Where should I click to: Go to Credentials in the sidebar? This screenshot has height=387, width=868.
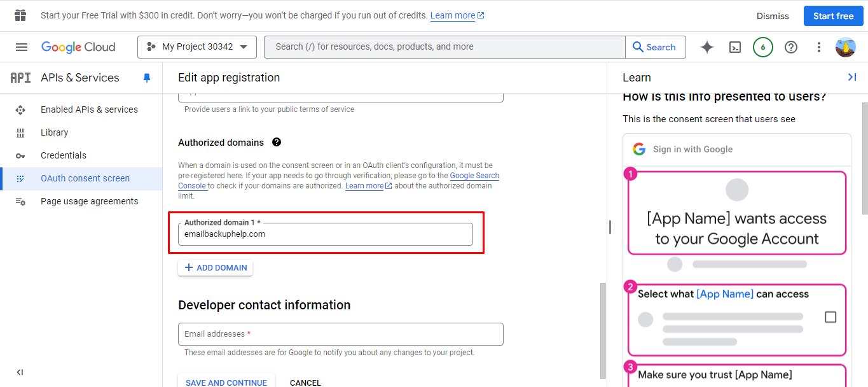(64, 155)
